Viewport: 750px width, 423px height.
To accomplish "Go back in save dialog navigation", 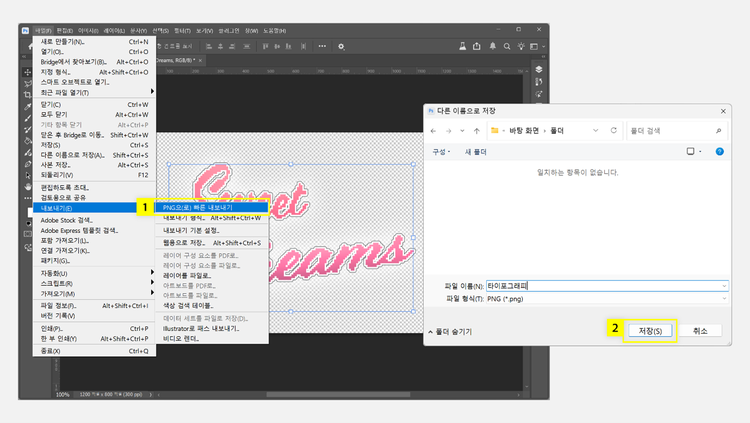I will (x=433, y=131).
